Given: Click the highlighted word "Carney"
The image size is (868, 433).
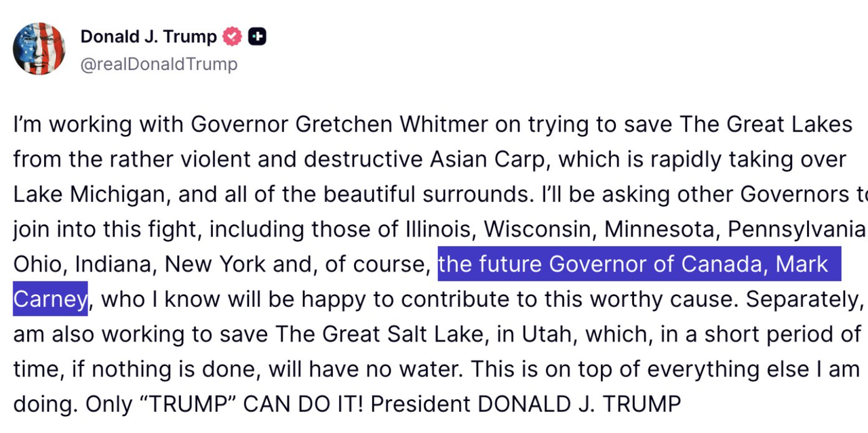Looking at the screenshot, I should pos(50,299).
